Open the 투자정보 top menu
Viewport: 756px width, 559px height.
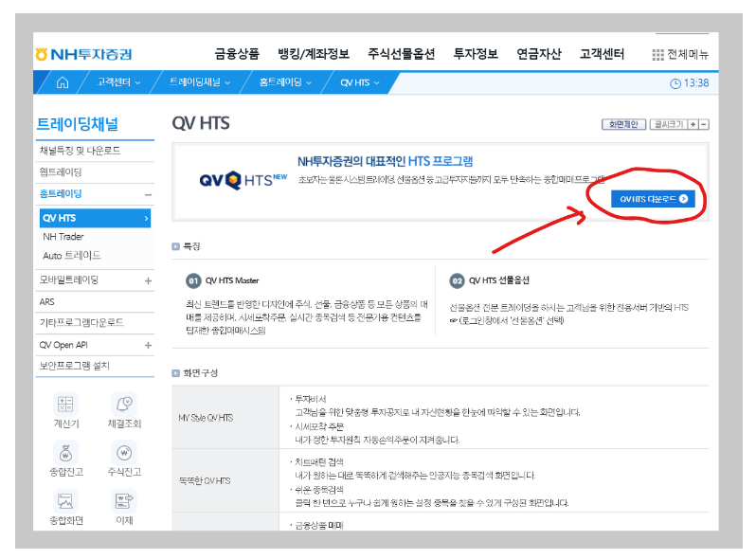476,54
